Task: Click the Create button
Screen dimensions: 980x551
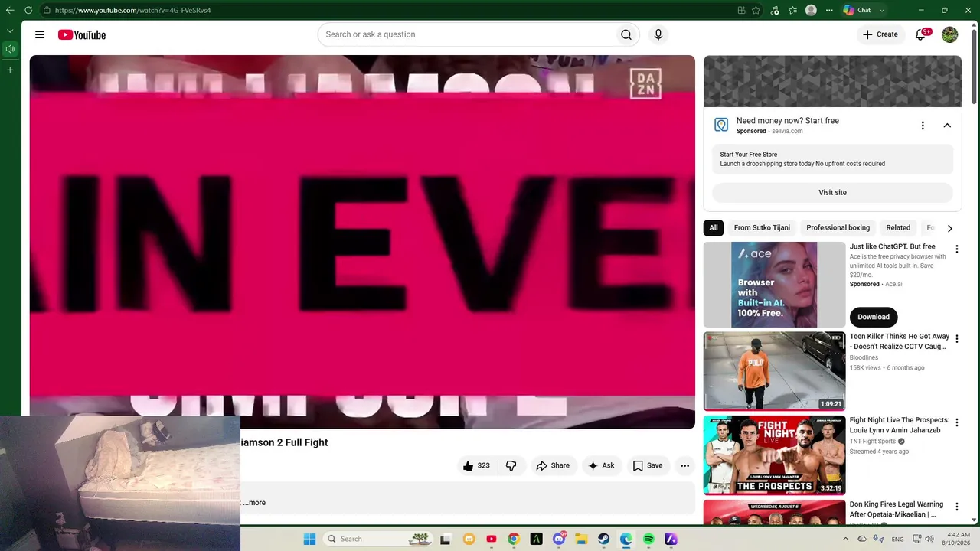Action: point(880,34)
